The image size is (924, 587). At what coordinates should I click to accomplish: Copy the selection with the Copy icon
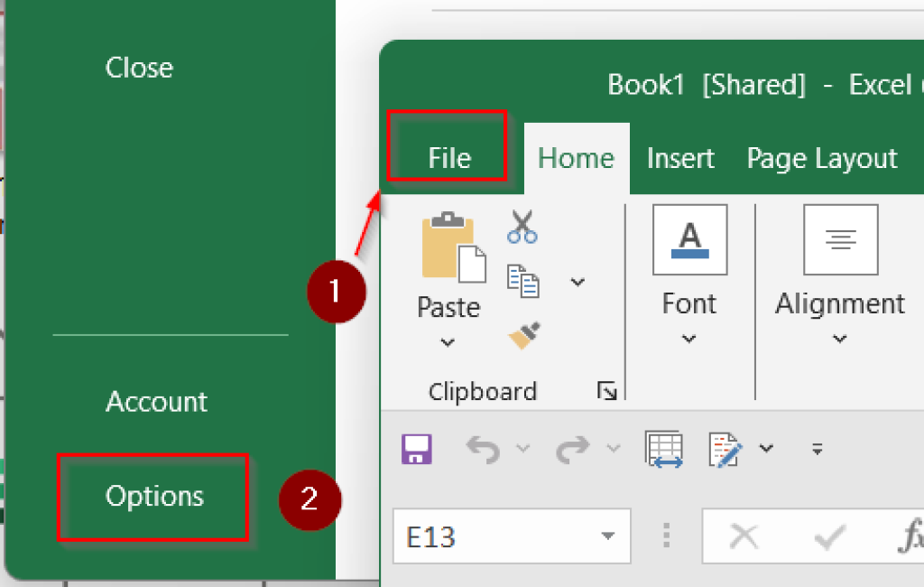click(525, 281)
